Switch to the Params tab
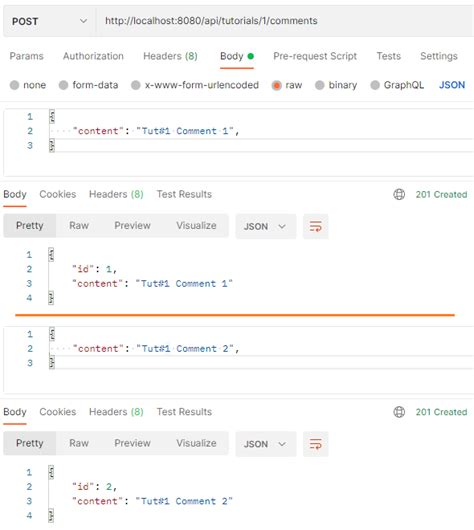 point(26,56)
